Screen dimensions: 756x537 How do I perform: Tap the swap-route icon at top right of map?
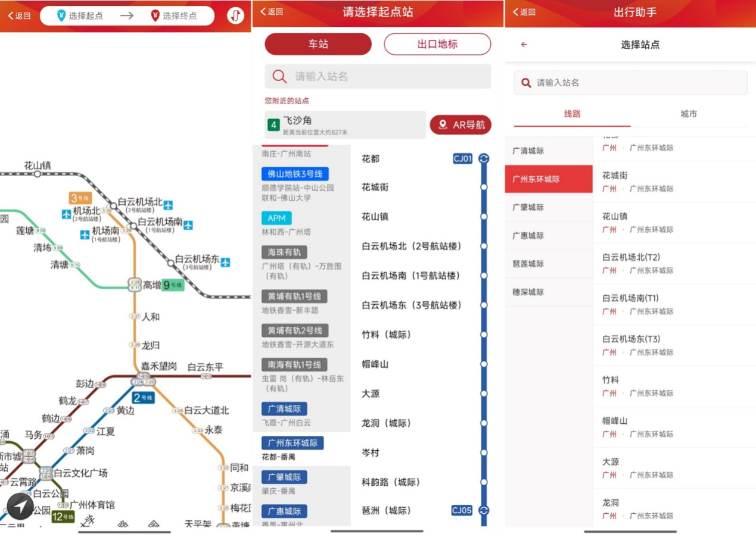[x=235, y=16]
